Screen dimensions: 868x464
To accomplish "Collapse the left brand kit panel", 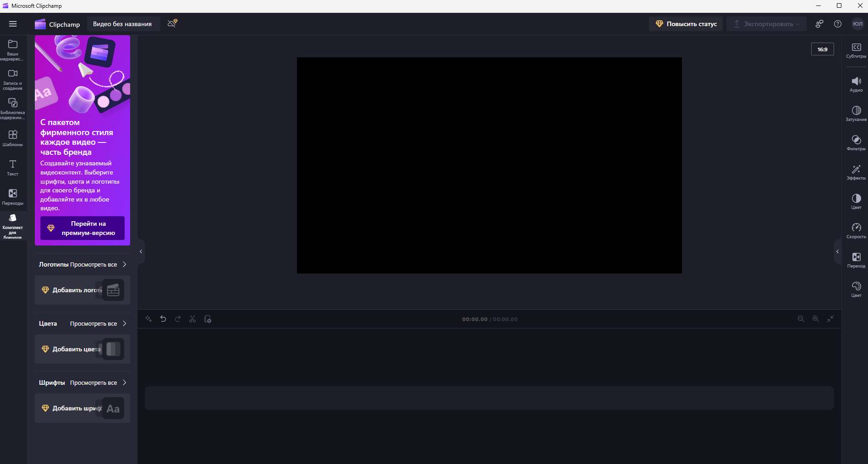I will click(141, 251).
